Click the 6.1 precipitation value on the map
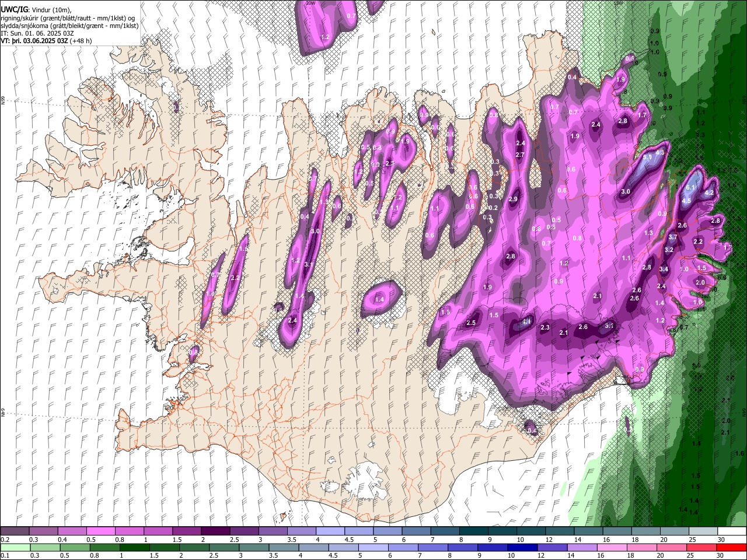This screenshot has width=747, height=560. [x=690, y=187]
